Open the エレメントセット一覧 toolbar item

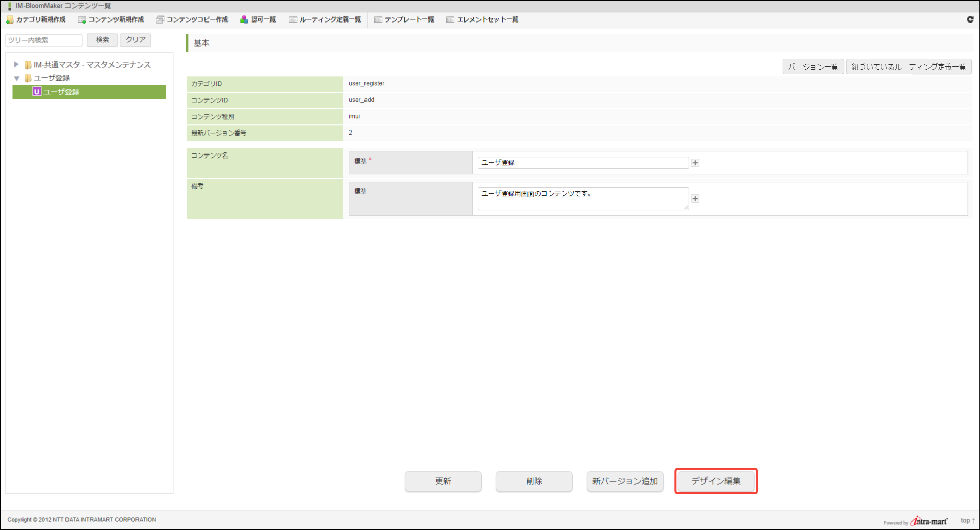click(x=483, y=20)
